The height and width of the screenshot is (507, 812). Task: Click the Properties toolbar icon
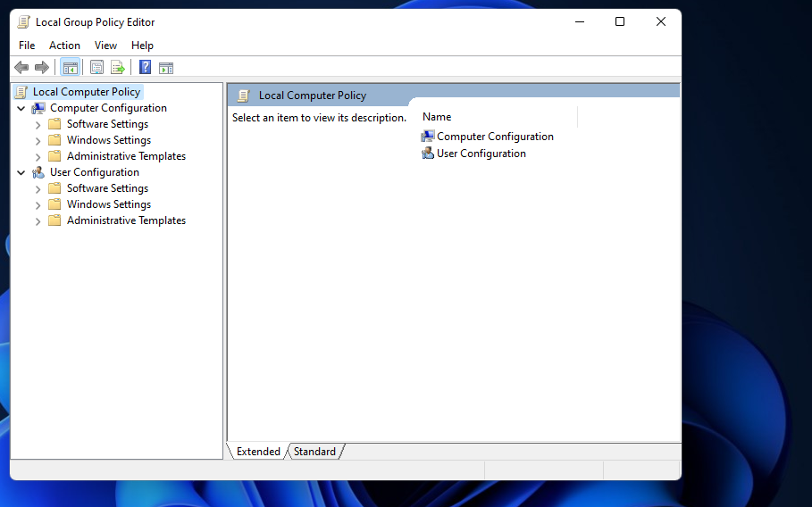pyautogui.click(x=96, y=68)
